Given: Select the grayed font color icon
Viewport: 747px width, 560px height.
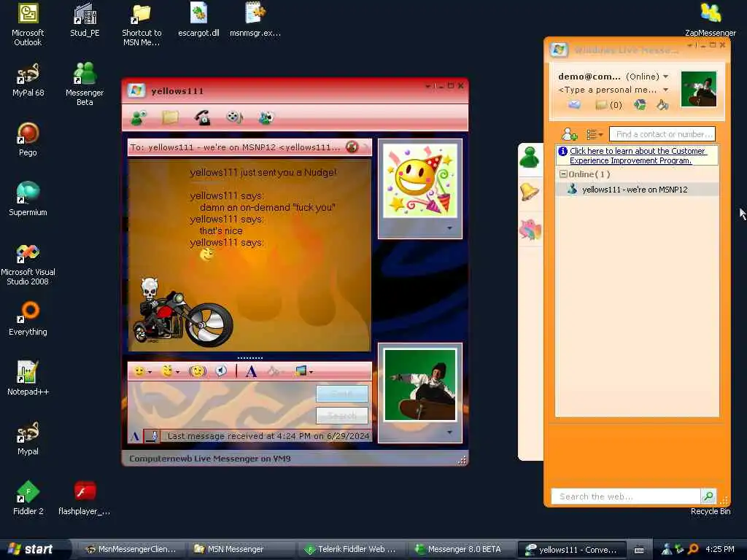Looking at the screenshot, I should pos(274,371).
